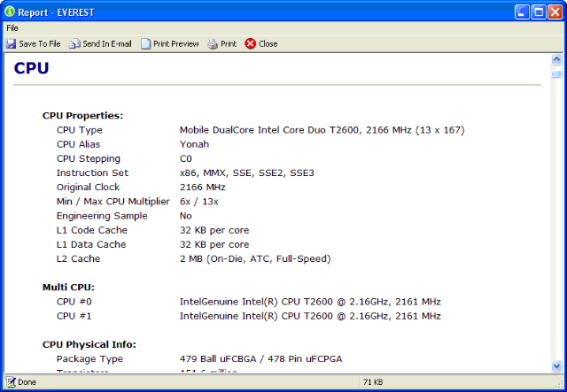Click the L2 Cache label

(x=79, y=258)
